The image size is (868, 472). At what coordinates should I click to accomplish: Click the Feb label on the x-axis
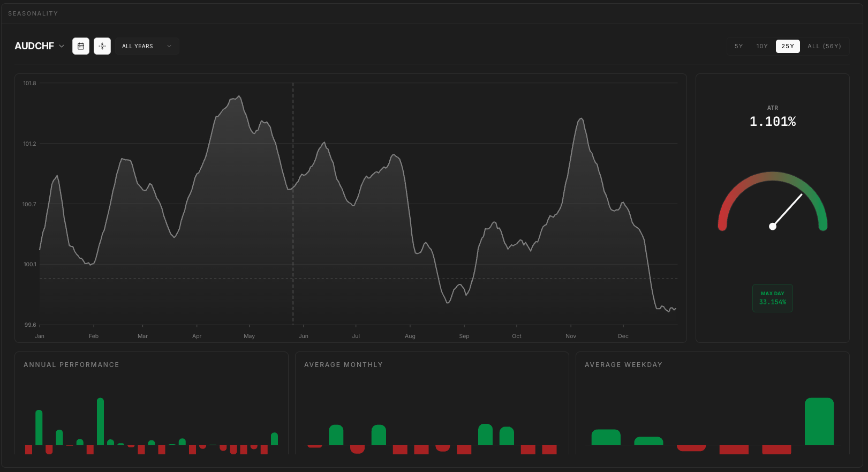click(94, 336)
